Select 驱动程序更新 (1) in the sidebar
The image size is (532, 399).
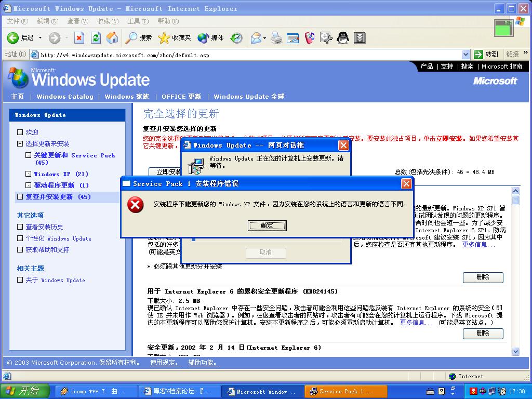click(x=61, y=185)
